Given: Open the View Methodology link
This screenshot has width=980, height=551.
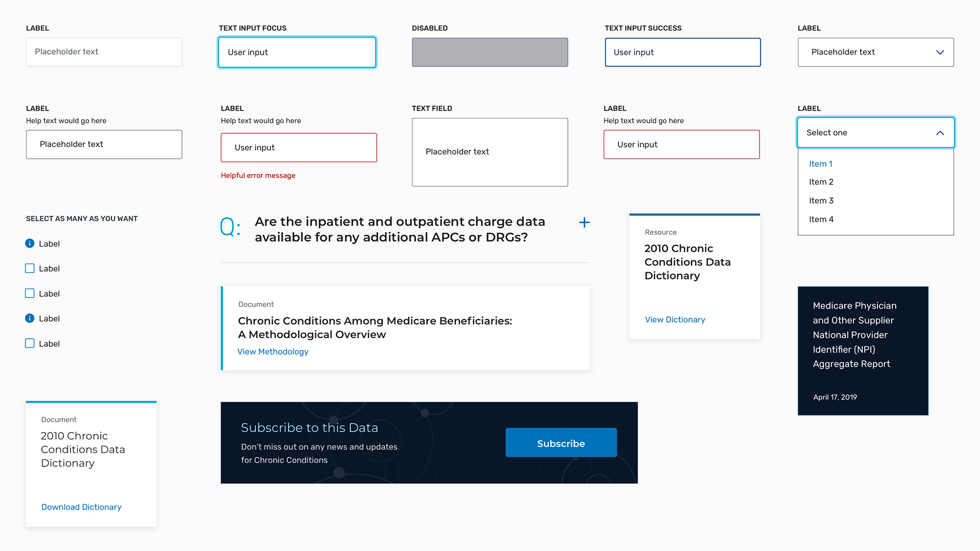Looking at the screenshot, I should [x=273, y=352].
